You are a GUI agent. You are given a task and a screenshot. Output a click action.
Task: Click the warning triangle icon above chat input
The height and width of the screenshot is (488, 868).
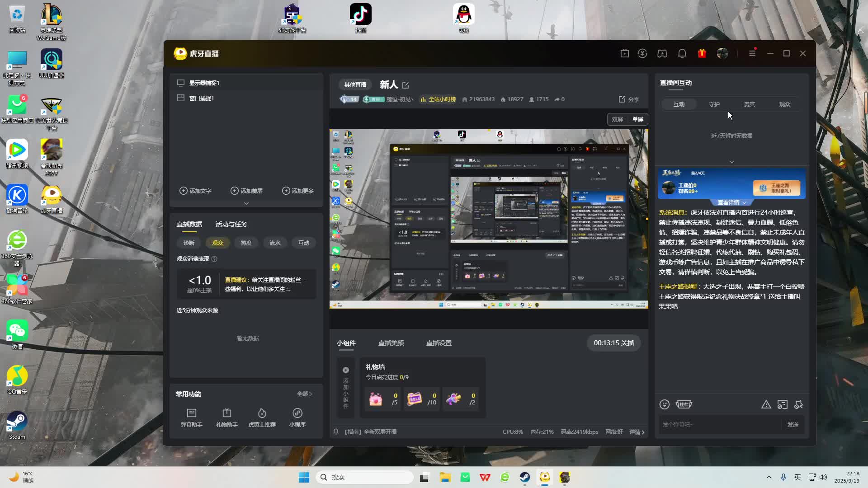point(766,404)
